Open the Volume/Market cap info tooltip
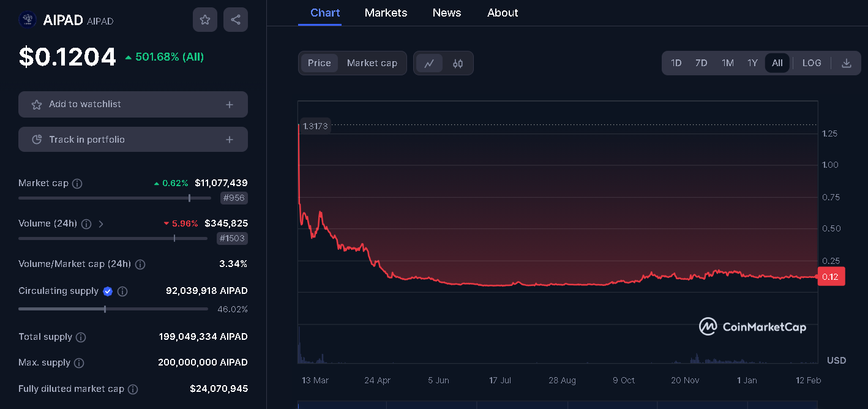The height and width of the screenshot is (409, 868). point(140,264)
